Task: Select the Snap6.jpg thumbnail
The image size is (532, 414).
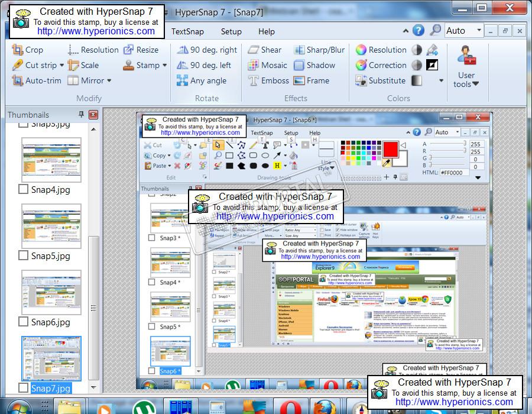Action: click(x=51, y=292)
